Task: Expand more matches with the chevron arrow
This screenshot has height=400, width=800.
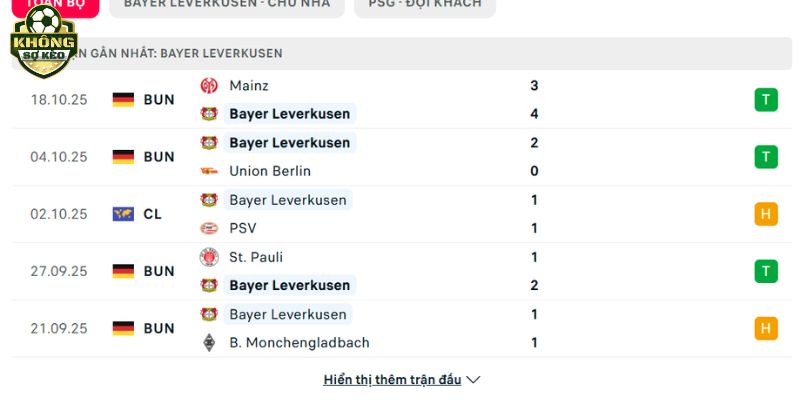Action: (474, 380)
